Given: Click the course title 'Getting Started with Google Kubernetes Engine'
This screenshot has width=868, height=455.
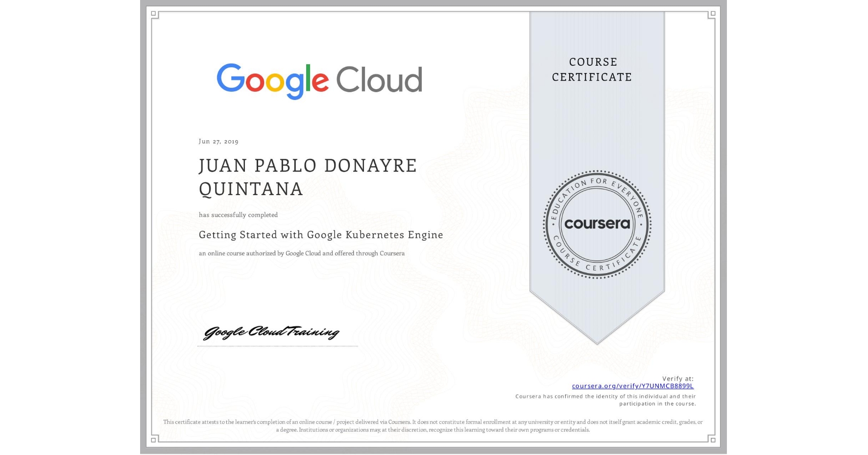Looking at the screenshot, I should [x=320, y=235].
